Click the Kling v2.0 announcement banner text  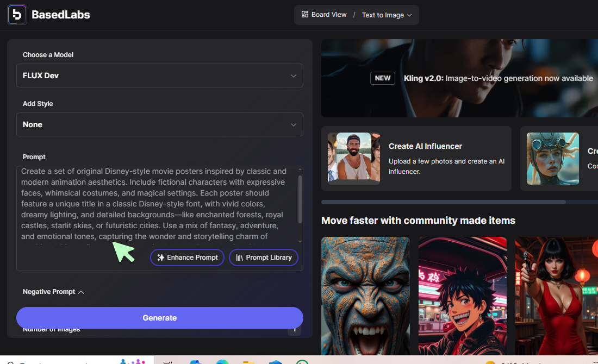tap(498, 78)
